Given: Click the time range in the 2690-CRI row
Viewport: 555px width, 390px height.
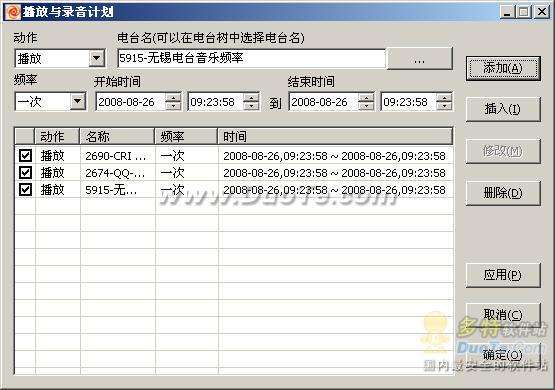Looking at the screenshot, I should coord(334,156).
